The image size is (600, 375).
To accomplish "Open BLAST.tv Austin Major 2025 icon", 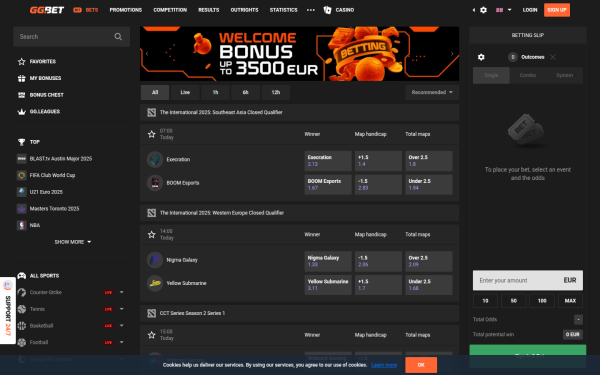I will tap(21, 159).
